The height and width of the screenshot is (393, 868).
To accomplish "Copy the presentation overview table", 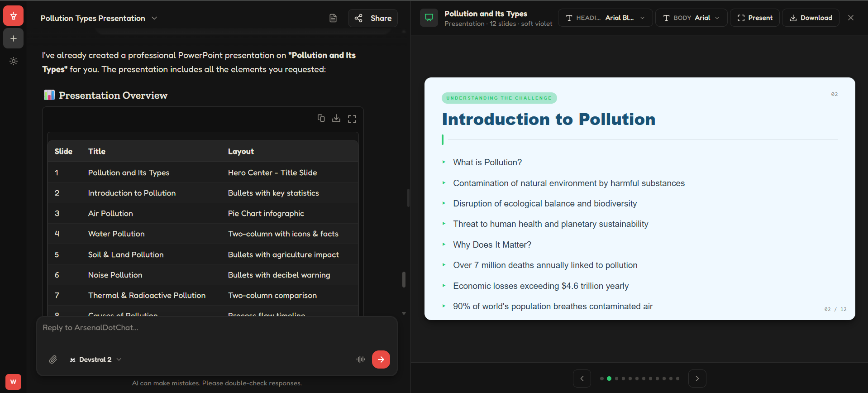I will coord(321,118).
